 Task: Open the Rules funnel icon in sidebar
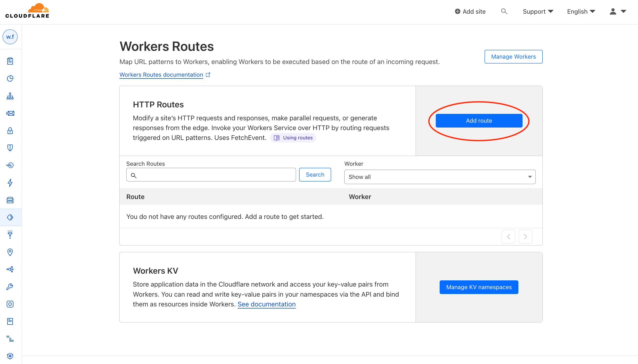(x=10, y=234)
